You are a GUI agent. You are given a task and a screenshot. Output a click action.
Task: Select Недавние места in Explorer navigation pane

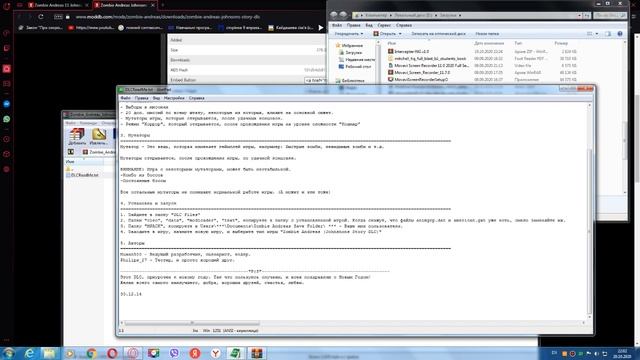coord(356,60)
